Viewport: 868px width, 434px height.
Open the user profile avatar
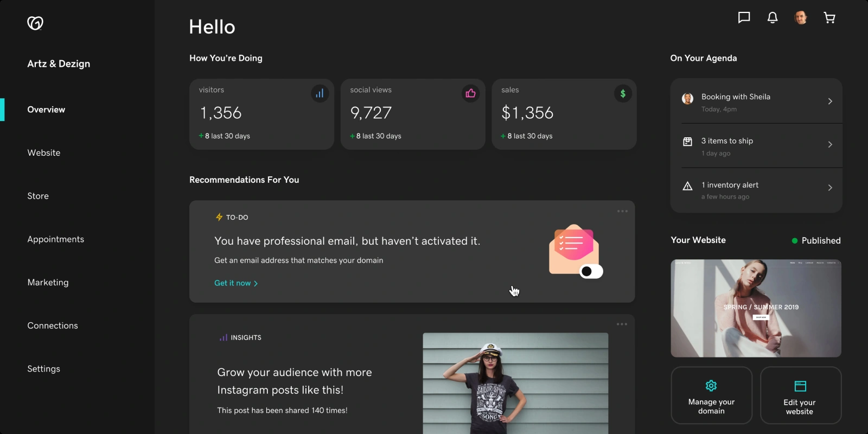(801, 18)
